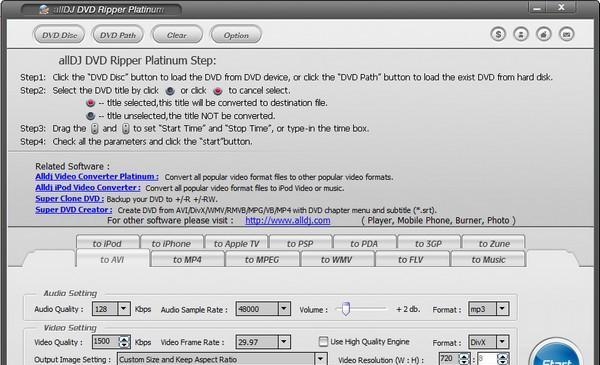Expand the Audio Sample Rate dropdown
This screenshot has height=365, width=600.
coord(284,308)
